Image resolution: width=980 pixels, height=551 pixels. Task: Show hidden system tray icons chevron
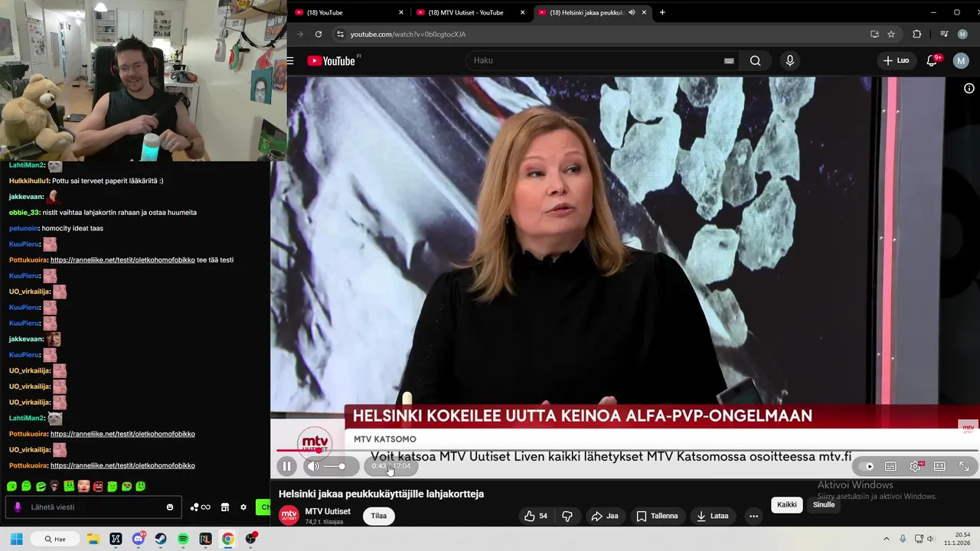(887, 539)
